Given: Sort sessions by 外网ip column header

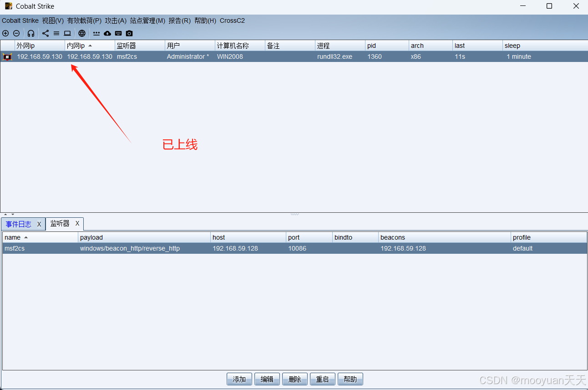Looking at the screenshot, I should pyautogui.click(x=40, y=46).
